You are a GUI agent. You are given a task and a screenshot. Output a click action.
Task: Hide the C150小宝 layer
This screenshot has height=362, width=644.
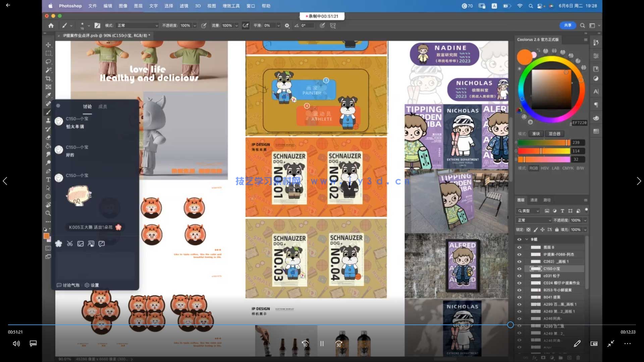519,268
